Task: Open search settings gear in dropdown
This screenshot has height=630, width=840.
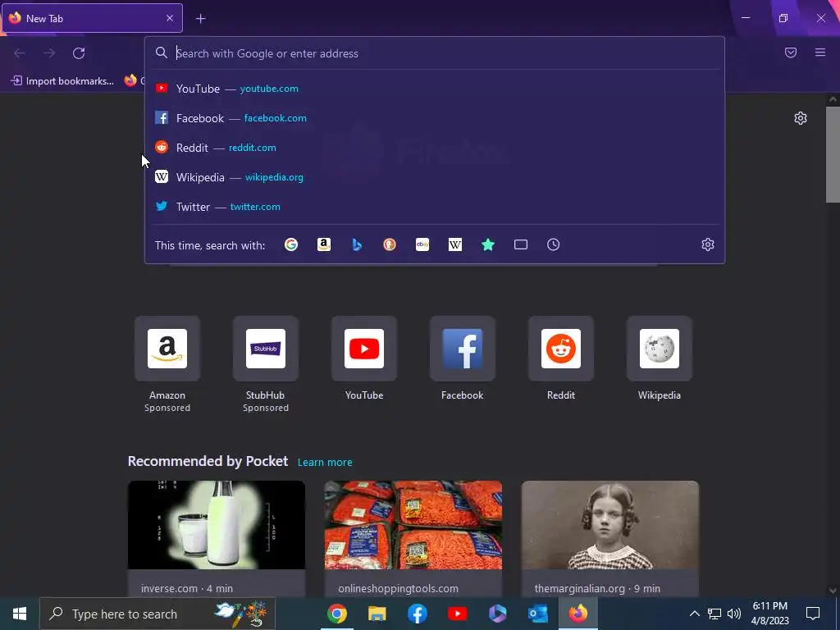Action: point(708,244)
